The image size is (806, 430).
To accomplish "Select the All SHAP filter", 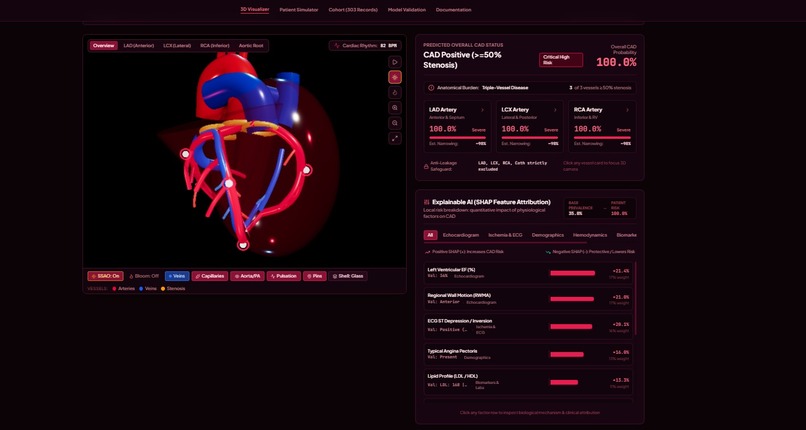I will 430,235.
